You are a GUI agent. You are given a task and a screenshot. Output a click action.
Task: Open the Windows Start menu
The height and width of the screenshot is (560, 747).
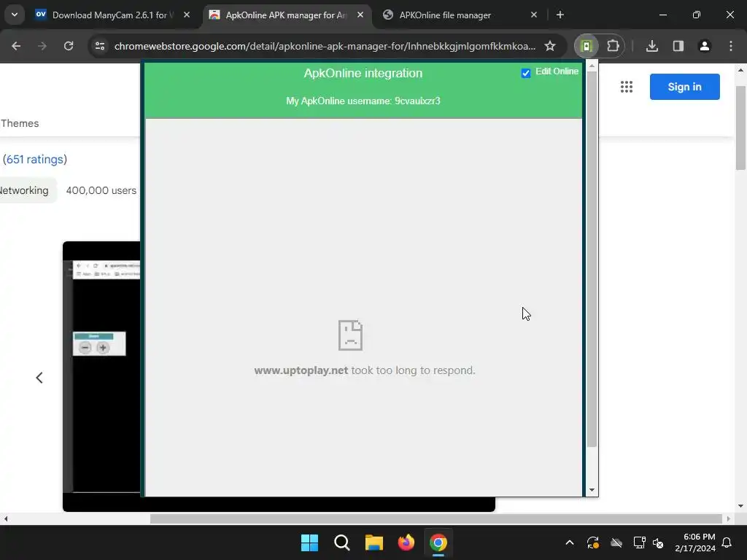(309, 542)
